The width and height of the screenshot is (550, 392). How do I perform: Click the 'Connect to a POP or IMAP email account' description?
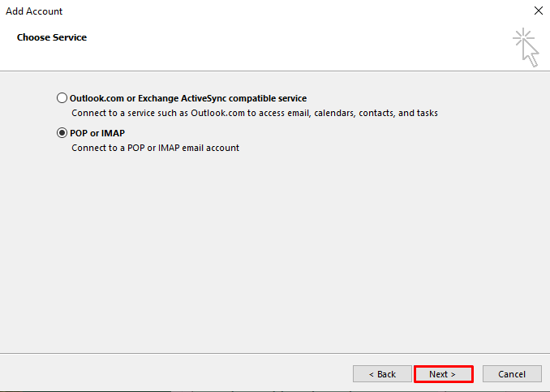point(156,149)
